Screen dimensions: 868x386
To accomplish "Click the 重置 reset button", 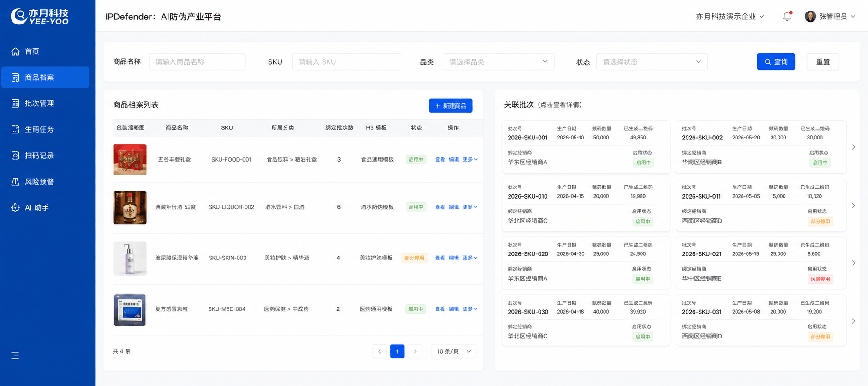I will point(823,62).
